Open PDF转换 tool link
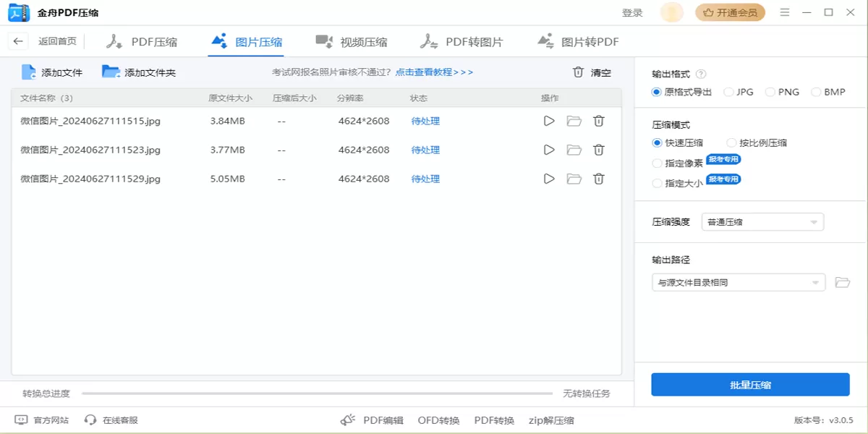Viewport: 868px width, 434px height. pos(494,420)
